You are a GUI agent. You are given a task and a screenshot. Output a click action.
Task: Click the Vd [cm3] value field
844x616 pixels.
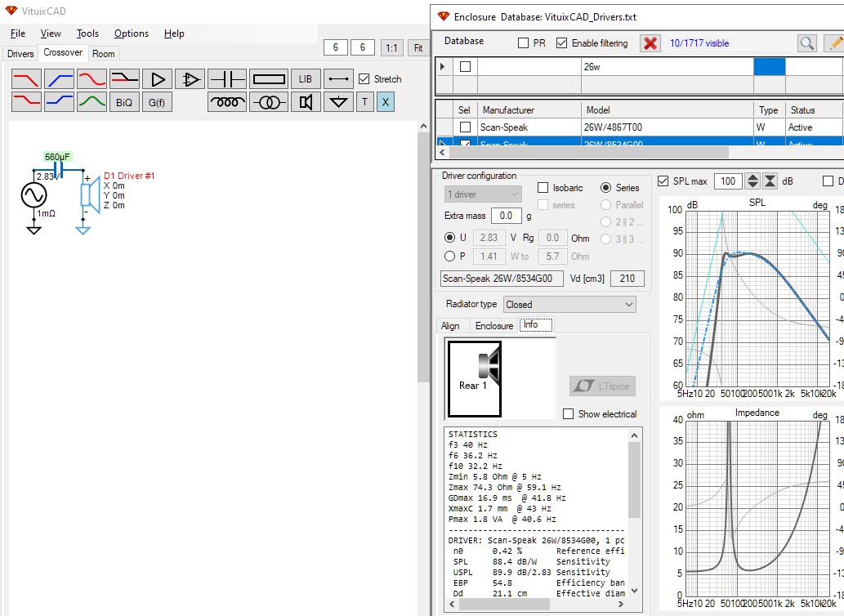tap(627, 279)
